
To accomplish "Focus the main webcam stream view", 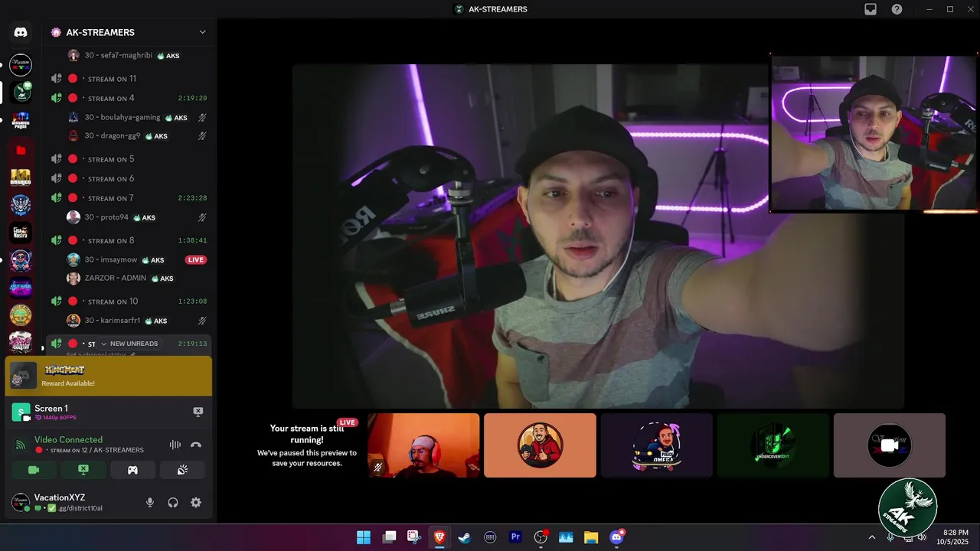I will (x=598, y=236).
